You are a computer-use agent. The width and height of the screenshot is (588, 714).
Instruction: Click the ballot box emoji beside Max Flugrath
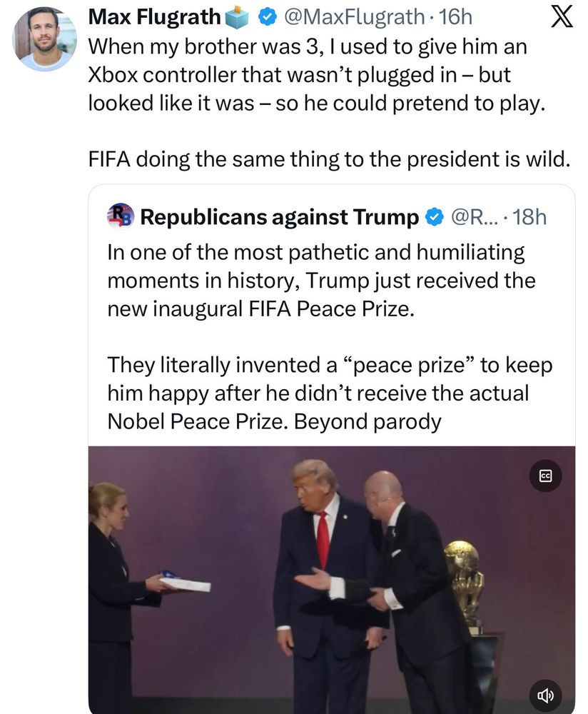pos(238,17)
